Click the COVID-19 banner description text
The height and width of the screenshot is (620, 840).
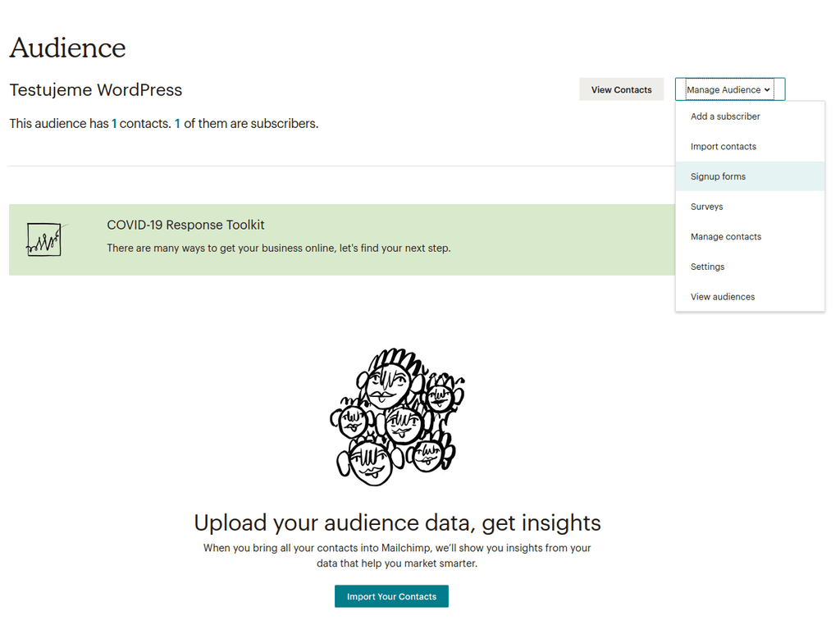[279, 248]
